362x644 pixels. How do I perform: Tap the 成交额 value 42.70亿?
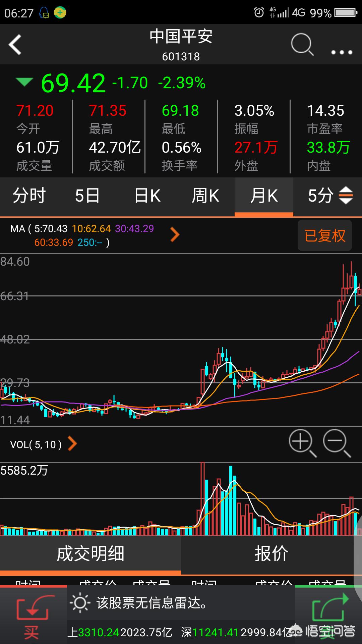coord(115,148)
